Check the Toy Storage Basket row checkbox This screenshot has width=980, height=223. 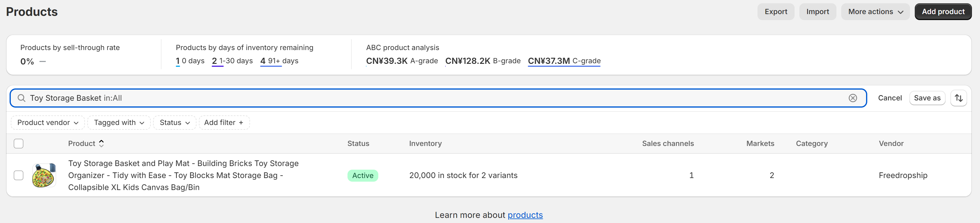coord(19,175)
